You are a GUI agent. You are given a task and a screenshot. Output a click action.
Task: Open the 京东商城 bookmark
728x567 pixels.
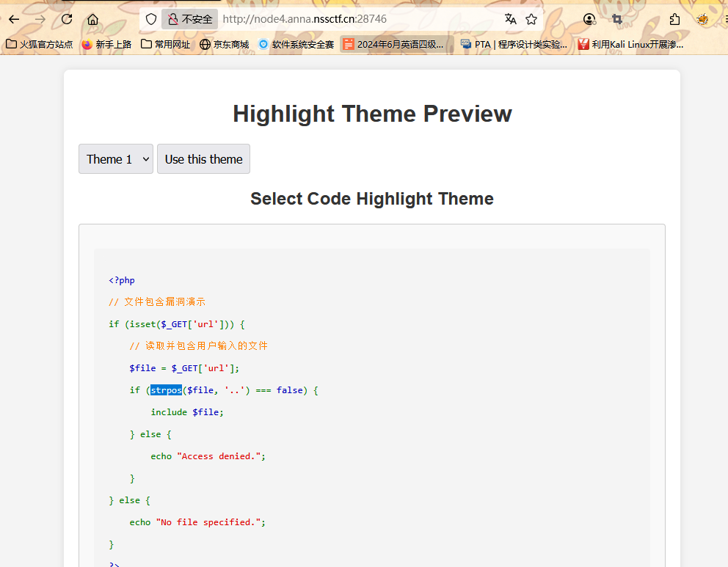coord(224,45)
